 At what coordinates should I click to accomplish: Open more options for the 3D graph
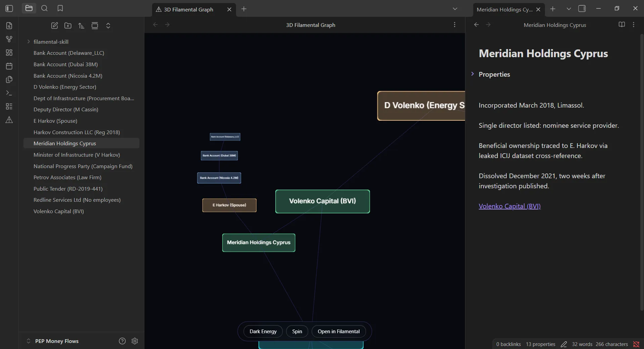(455, 25)
